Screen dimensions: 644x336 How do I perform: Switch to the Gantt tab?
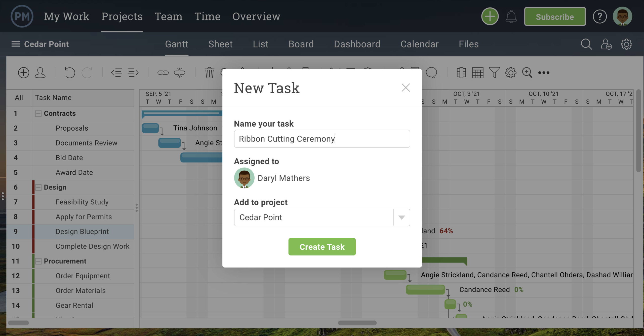(x=177, y=44)
